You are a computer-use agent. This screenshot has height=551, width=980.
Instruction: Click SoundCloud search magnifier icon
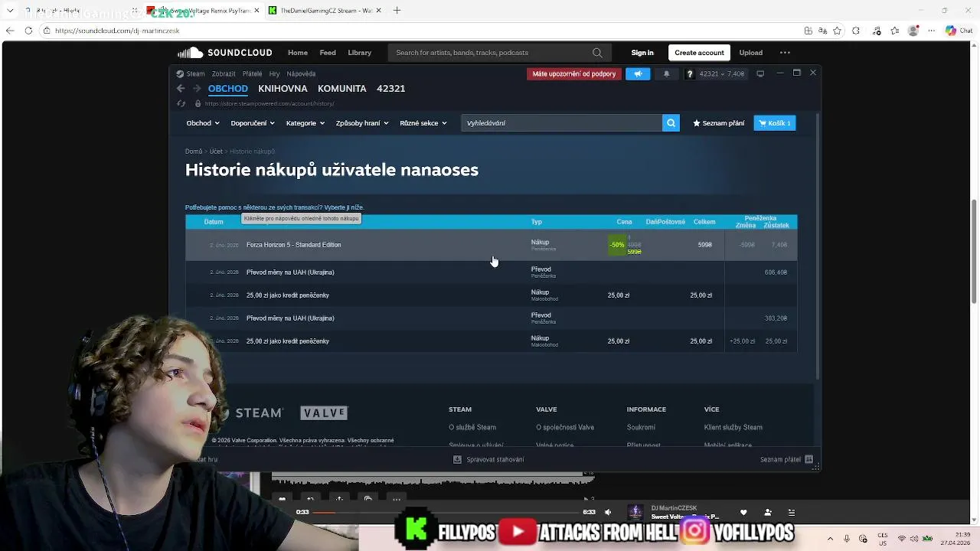pos(597,53)
